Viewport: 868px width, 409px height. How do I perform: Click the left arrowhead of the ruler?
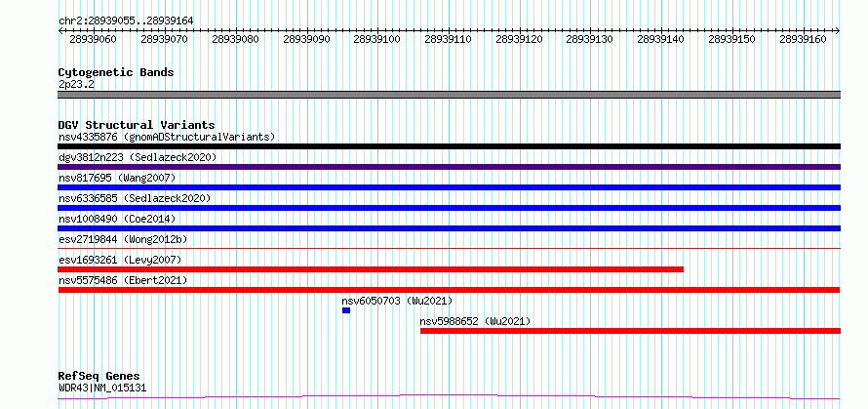pos(60,31)
